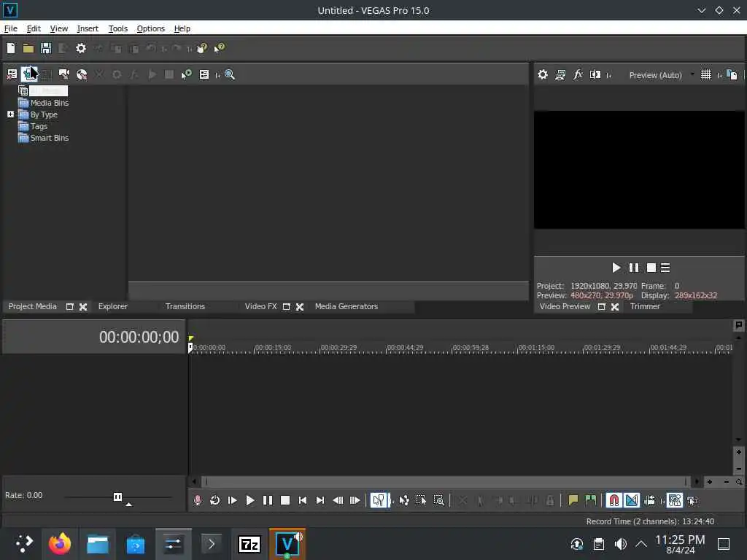Adjust the Rate scrub slider handle
747x560 pixels.
coord(117,497)
